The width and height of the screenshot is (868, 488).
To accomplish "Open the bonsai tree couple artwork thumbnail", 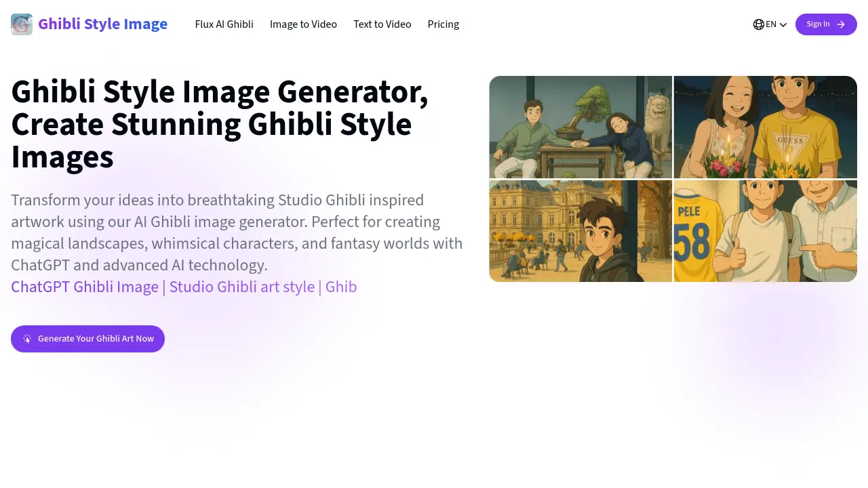I will (x=580, y=127).
